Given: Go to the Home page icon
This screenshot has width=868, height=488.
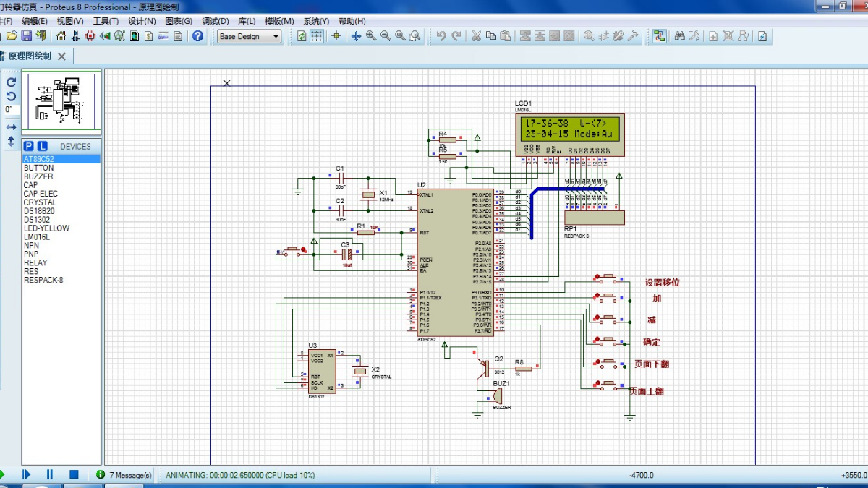Looking at the screenshot, I should point(61,36).
